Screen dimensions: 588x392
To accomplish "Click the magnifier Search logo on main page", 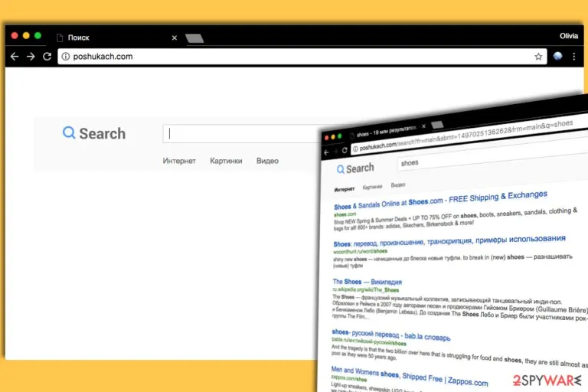I will 94,133.
